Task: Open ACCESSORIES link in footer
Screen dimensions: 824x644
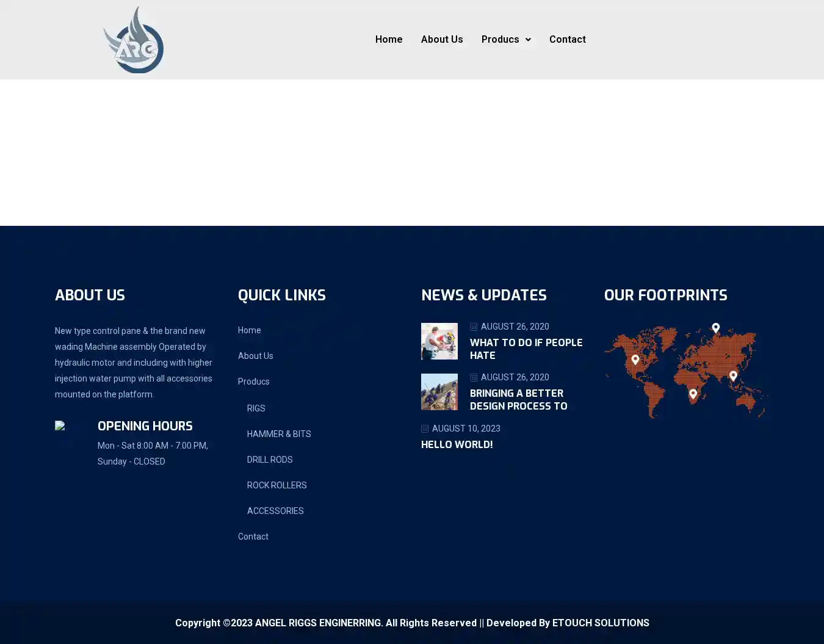Action: point(275,511)
